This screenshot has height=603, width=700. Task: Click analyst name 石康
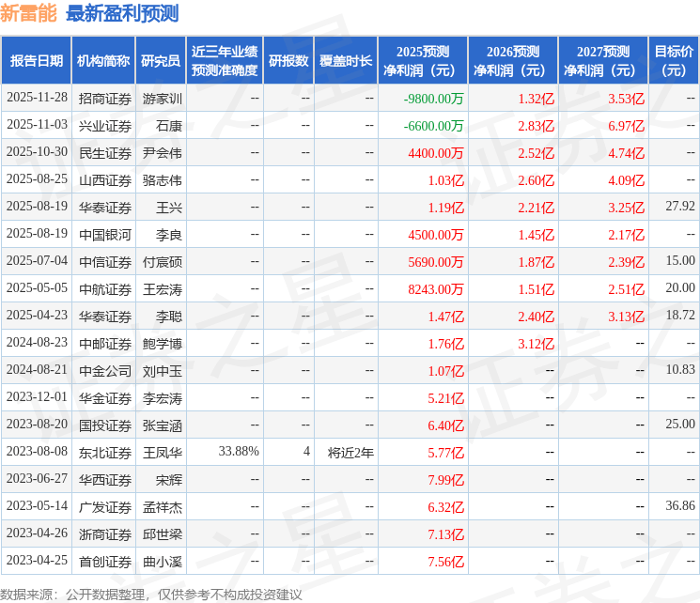point(169,126)
